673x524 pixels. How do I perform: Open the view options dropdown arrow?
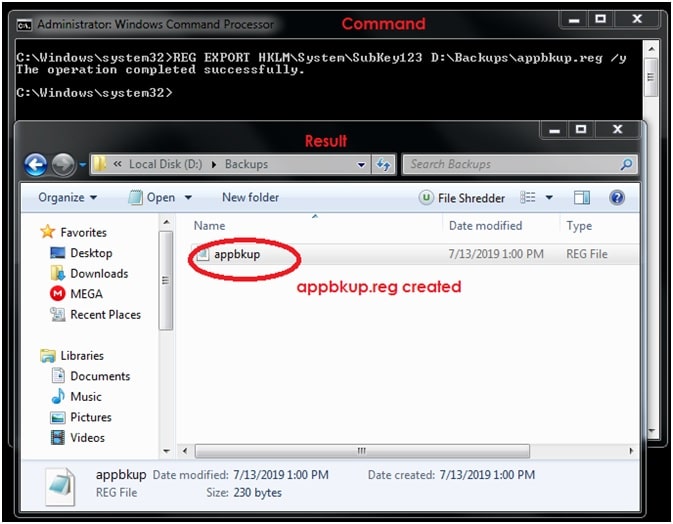(549, 198)
